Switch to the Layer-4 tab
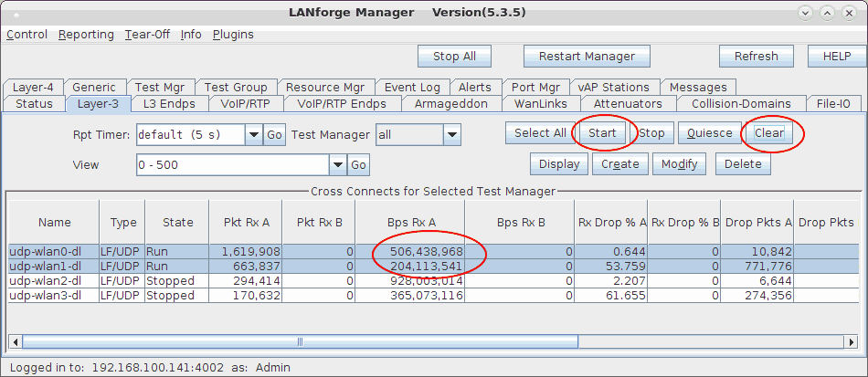 pos(33,88)
